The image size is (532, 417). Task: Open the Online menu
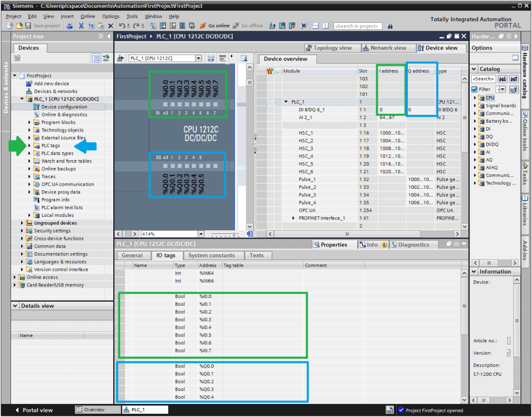coord(88,17)
